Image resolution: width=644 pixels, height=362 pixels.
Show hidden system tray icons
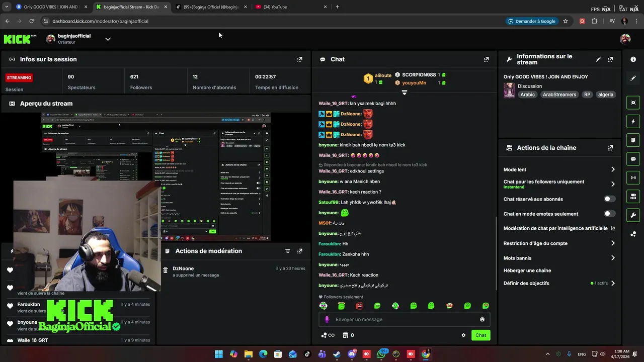click(547, 354)
